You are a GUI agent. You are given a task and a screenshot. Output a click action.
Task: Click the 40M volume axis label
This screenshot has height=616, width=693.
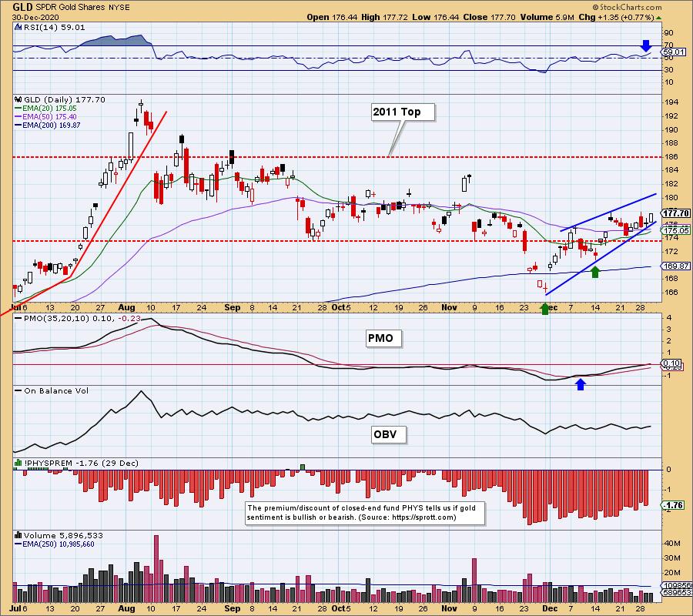pos(672,543)
